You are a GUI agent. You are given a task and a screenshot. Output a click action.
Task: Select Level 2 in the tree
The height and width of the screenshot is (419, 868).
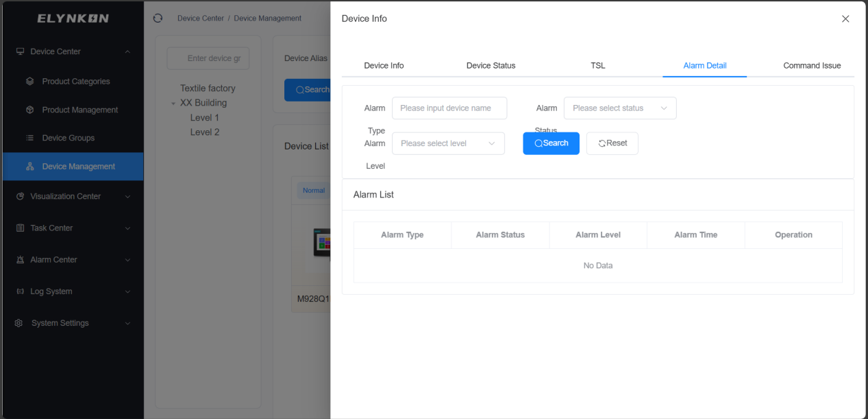(205, 132)
